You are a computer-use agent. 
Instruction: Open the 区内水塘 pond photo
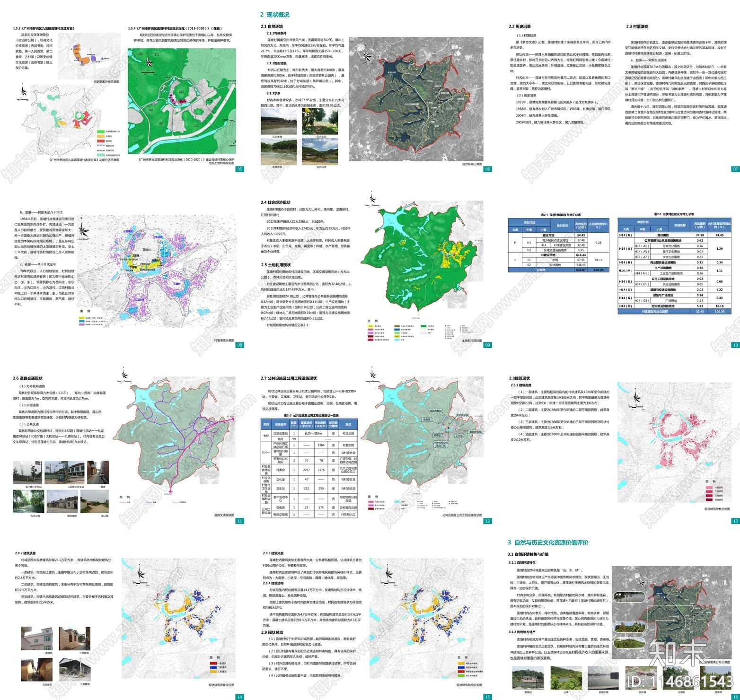point(279,121)
